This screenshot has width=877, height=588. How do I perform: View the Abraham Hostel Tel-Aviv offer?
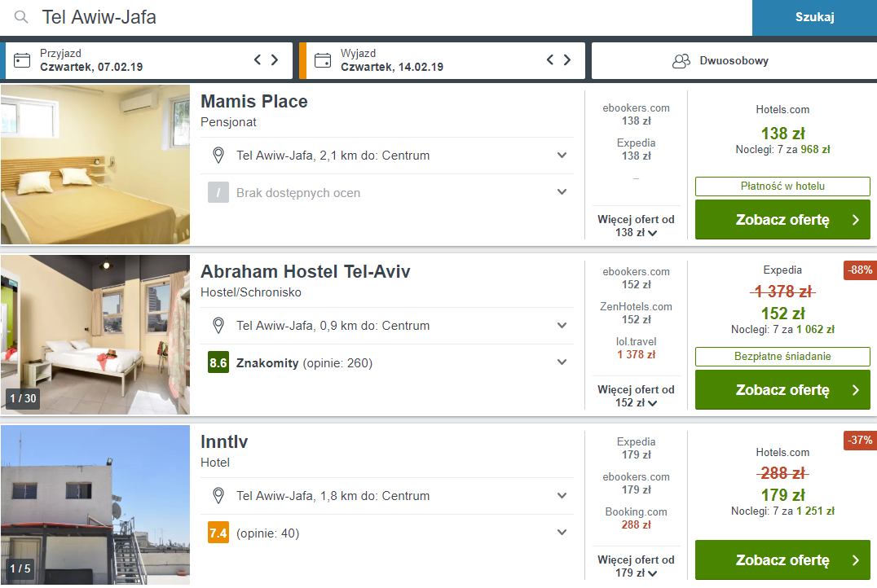click(x=782, y=389)
